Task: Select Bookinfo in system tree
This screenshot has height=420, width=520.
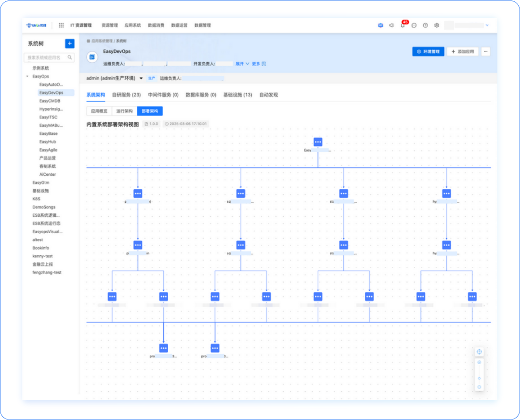Action: tap(41, 248)
